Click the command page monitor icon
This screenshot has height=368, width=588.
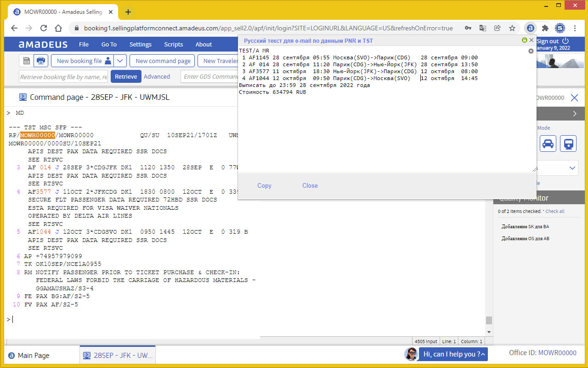[23, 97]
